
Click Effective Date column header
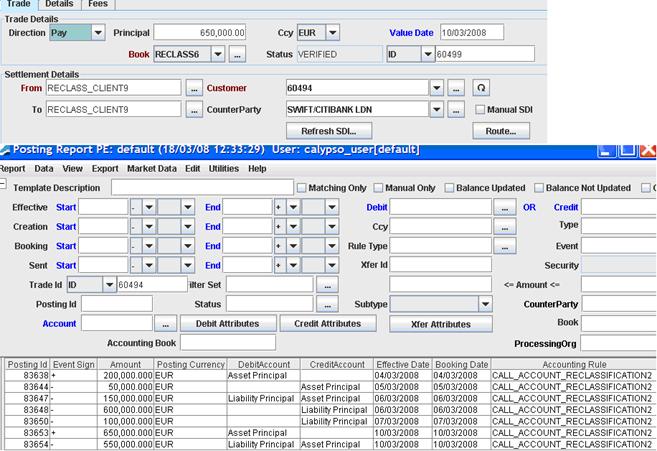403,365
